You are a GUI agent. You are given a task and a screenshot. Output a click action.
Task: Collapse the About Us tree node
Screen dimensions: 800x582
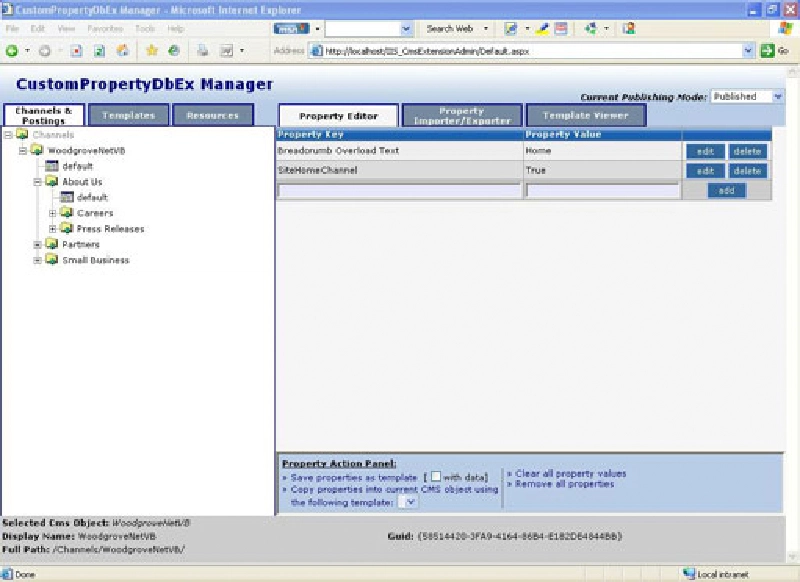pyautogui.click(x=37, y=182)
